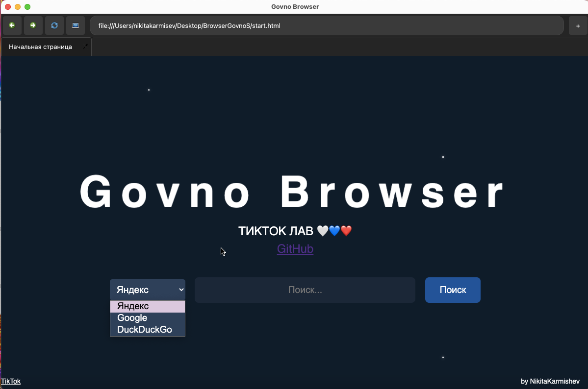Reload the page with the blue refresh icon
The image size is (588, 389).
[54, 25]
